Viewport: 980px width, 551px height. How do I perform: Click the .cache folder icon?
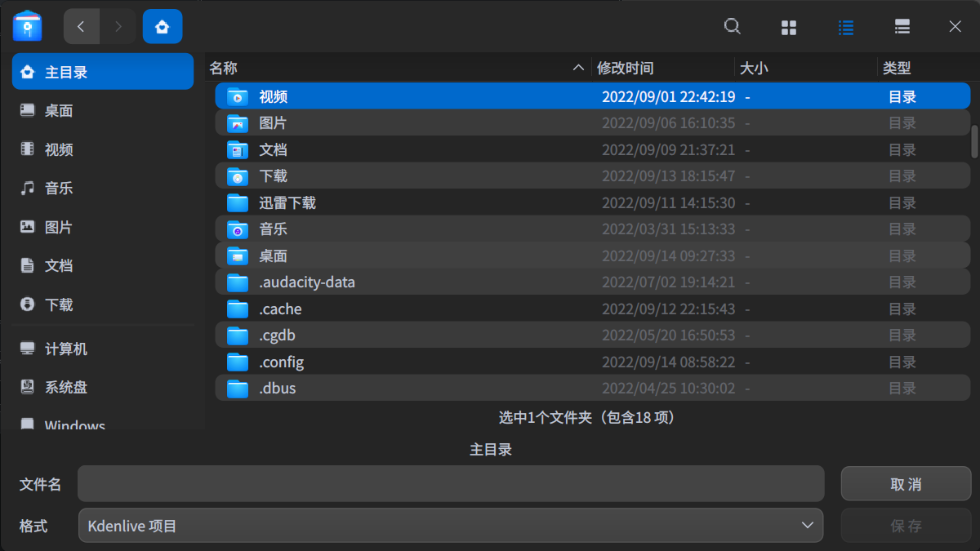tap(238, 309)
